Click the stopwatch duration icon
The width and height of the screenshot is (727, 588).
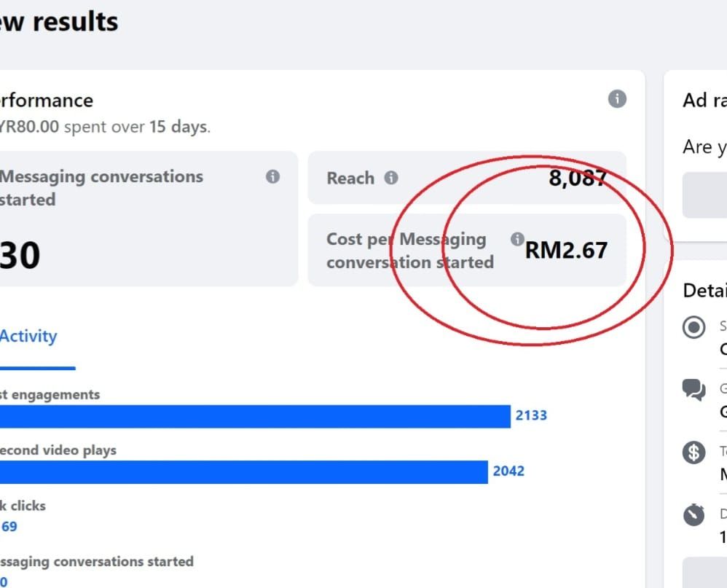pos(693,514)
